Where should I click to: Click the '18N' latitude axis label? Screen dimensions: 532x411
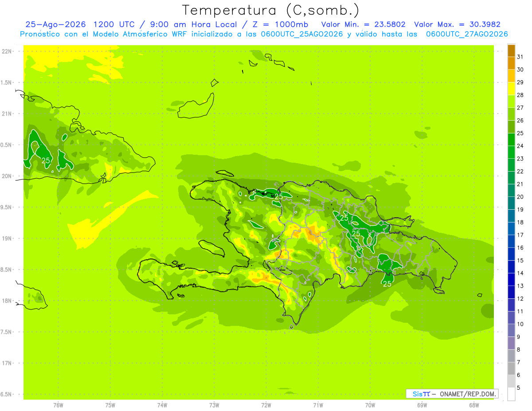tap(7, 301)
